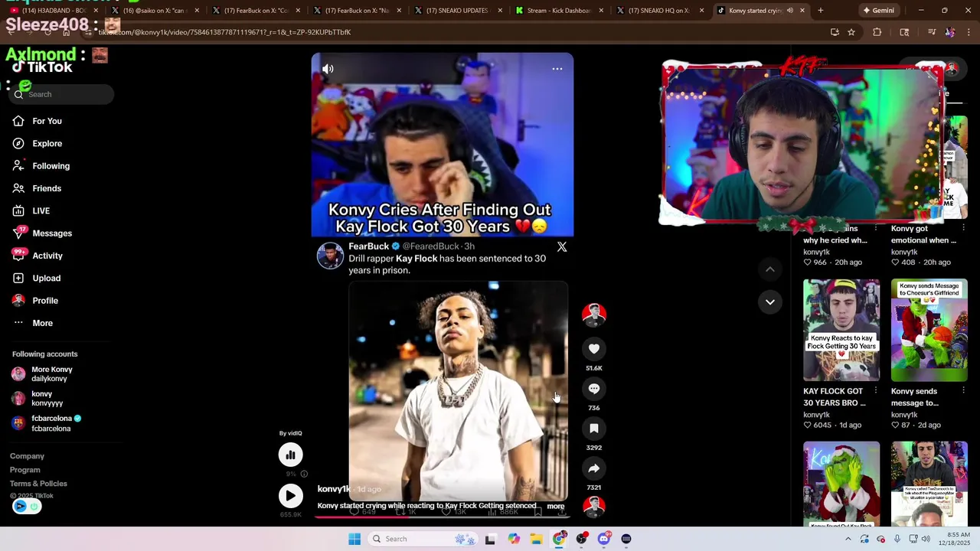The width and height of the screenshot is (980, 551).
Task: Click Konvy got emotional when title
Action: pos(923,234)
